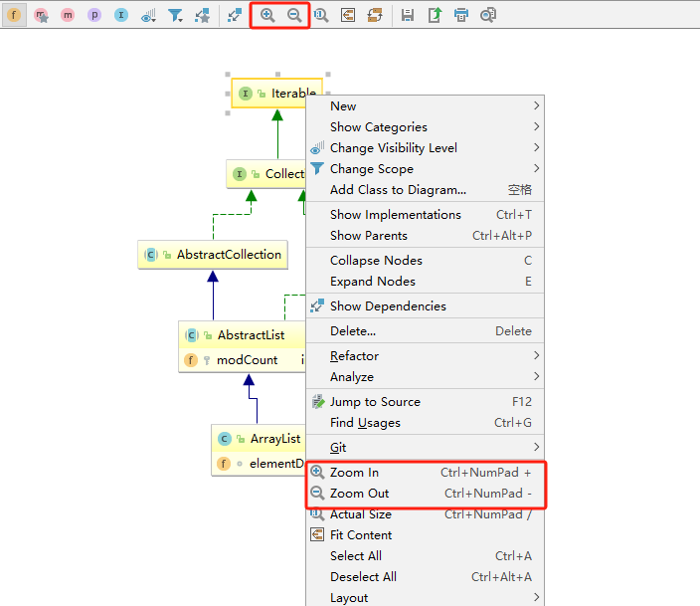700x606 pixels.
Task: Click the Zoom Out toolbar magnifier
Action: [294, 15]
